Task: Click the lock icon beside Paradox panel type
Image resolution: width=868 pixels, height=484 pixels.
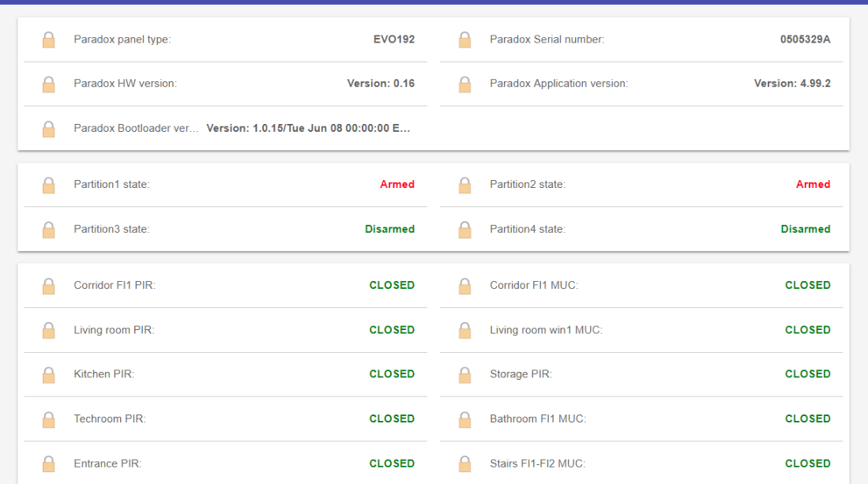Action: pos(48,39)
